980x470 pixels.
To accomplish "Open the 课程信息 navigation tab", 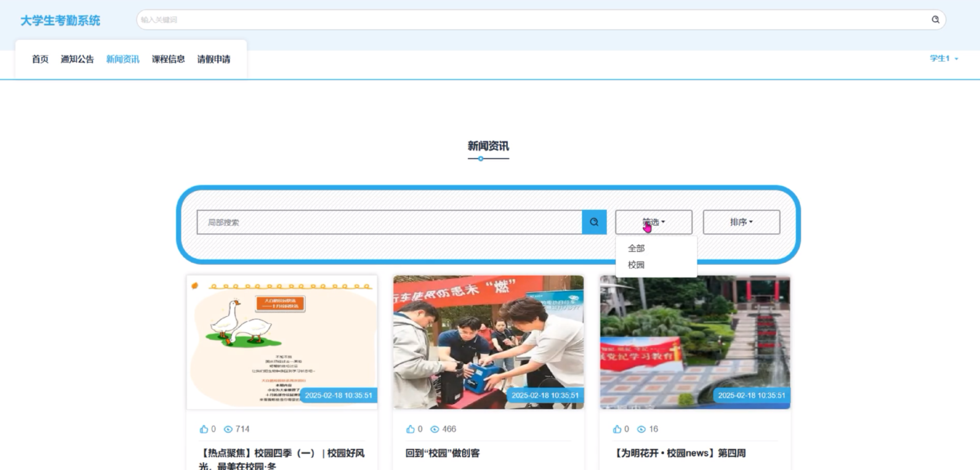I will pos(168,59).
